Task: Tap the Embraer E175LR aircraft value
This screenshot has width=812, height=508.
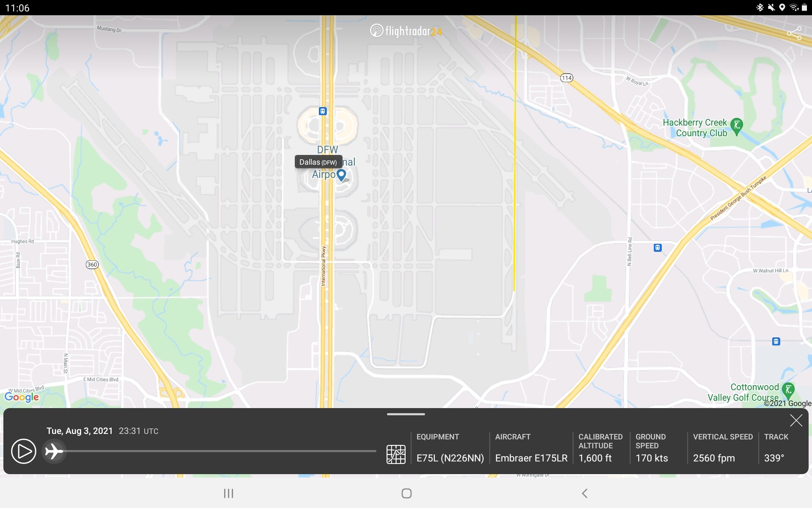Action: click(x=531, y=458)
